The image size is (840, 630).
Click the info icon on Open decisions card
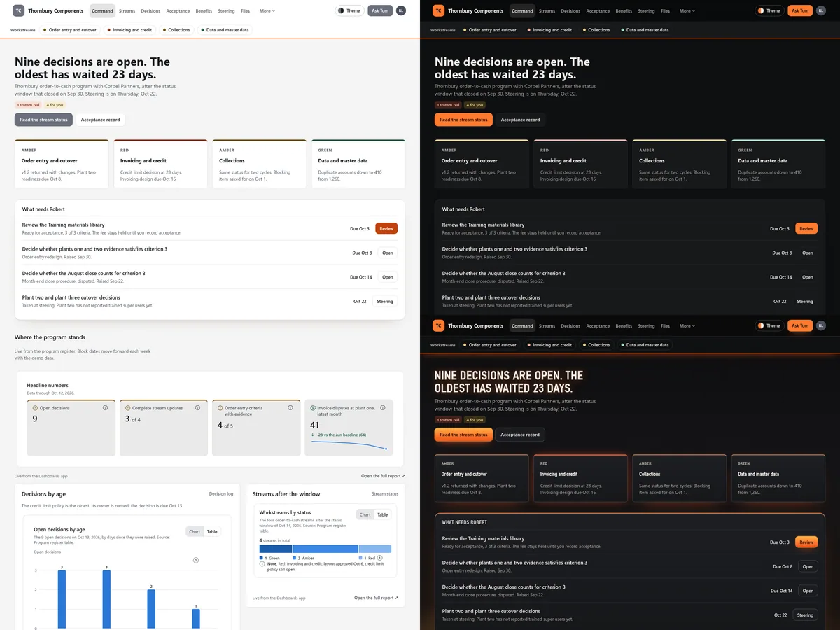(105, 407)
